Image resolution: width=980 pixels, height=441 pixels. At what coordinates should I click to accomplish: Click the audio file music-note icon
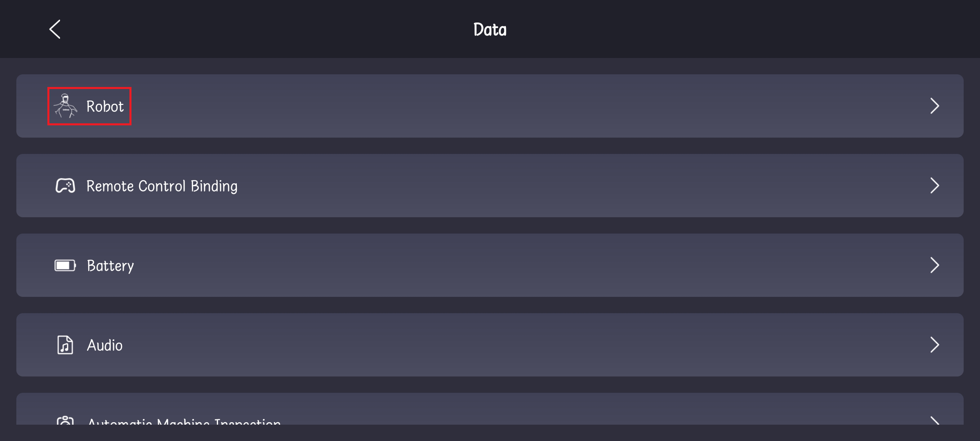click(x=65, y=345)
